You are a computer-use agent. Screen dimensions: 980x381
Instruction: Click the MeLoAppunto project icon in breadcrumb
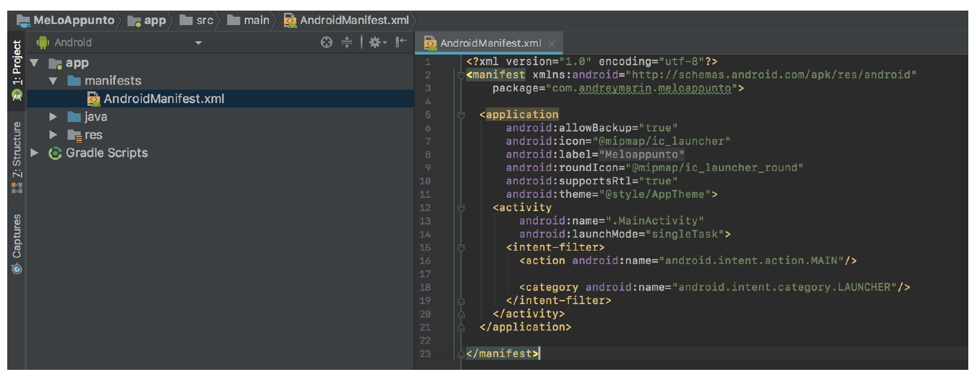tap(23, 21)
